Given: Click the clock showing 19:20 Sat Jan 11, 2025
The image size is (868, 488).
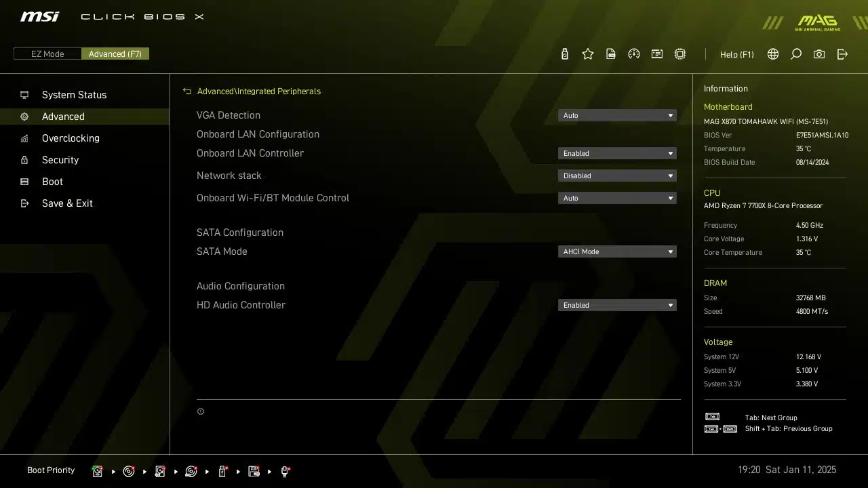Looking at the screenshot, I should (787, 470).
